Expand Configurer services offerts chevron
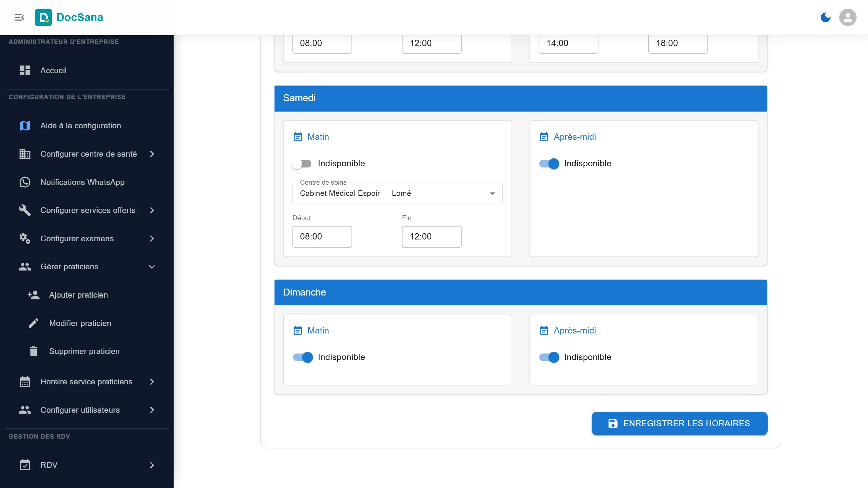Screen dimensions: 868x488 point(152,210)
